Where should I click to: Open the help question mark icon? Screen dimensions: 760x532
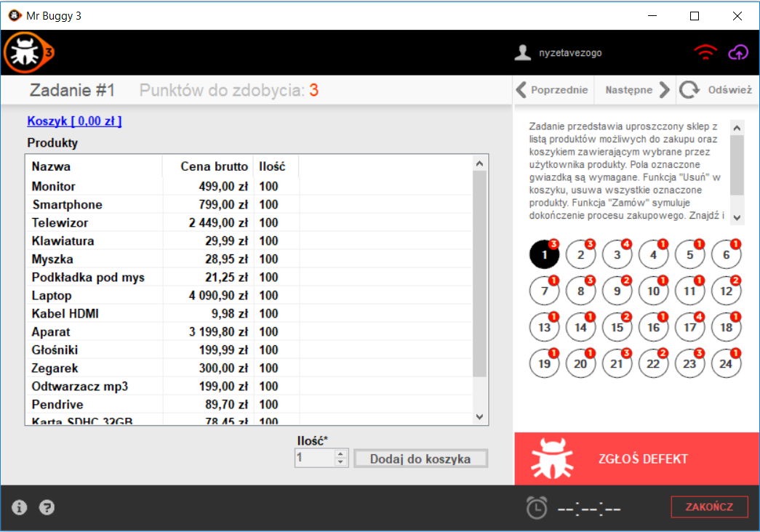pyautogui.click(x=47, y=508)
